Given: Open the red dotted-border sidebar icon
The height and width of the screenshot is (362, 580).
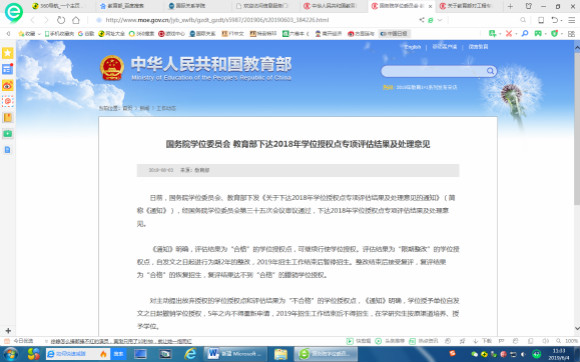Looking at the screenshot, I should 8,101.
